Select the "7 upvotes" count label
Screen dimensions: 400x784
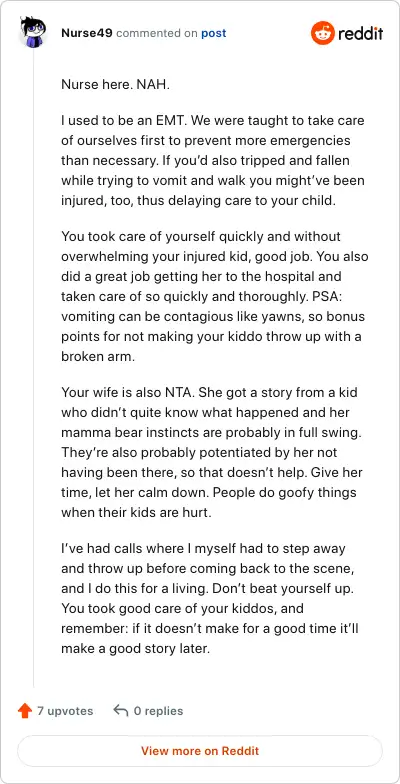(65, 710)
